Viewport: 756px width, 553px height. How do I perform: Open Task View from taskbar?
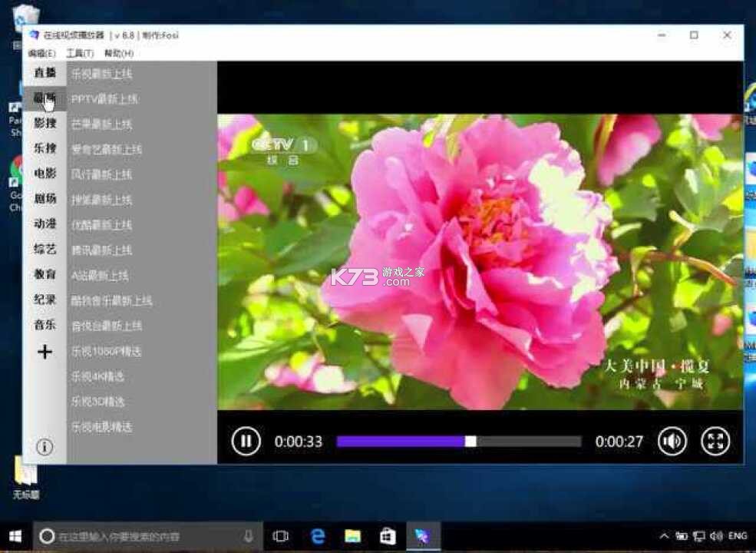tap(281, 536)
